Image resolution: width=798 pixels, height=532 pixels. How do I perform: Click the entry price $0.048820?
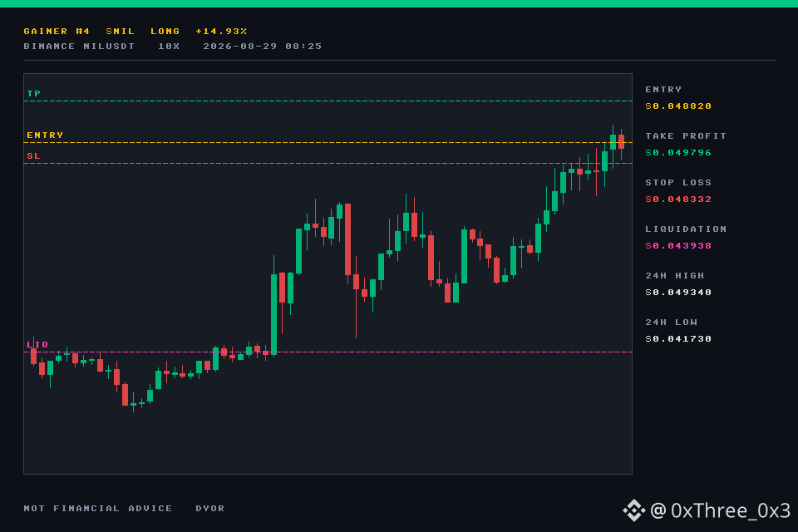coord(678,106)
